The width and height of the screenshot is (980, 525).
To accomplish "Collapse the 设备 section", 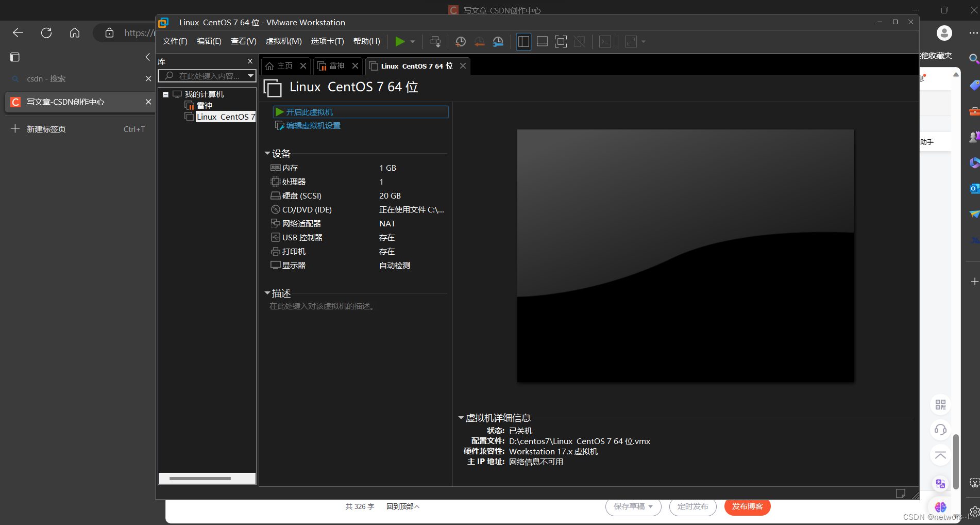I will [x=267, y=154].
